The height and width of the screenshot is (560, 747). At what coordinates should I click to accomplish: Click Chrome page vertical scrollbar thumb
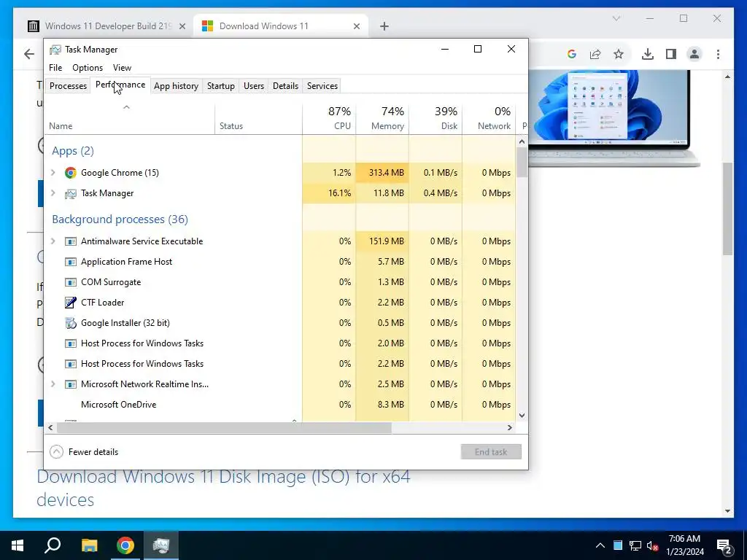pos(727,209)
